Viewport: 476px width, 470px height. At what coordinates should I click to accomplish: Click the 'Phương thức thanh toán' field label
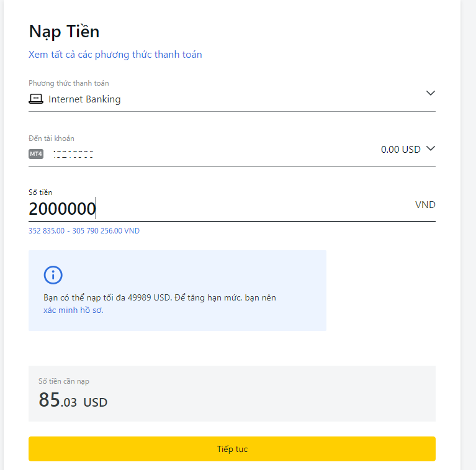pos(69,83)
